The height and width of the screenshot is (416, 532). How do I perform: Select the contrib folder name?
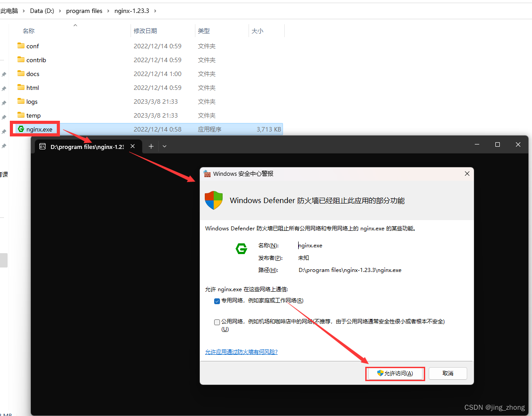36,60
